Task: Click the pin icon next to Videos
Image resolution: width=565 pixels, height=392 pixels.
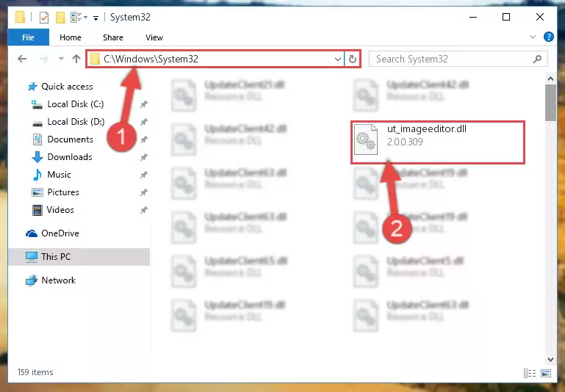Action: click(x=144, y=210)
